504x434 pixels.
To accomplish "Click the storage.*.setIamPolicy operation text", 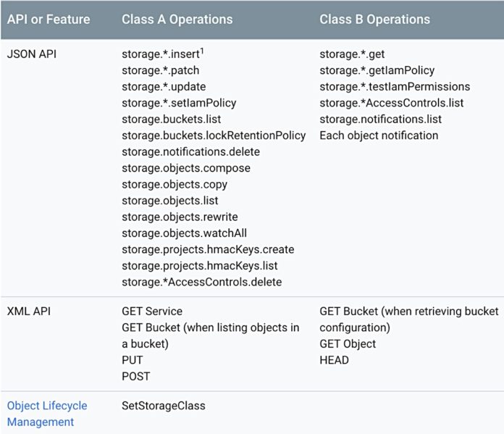I will point(179,103).
